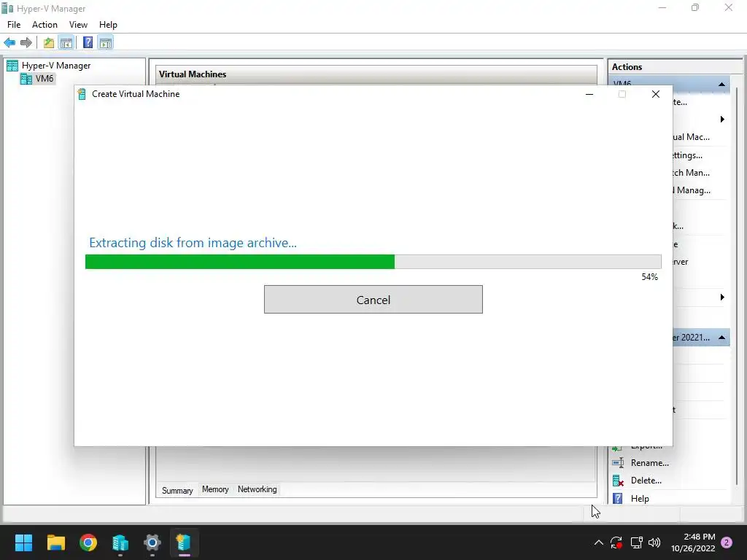Click the volume speaker tray icon
747x560 pixels.
click(x=654, y=542)
